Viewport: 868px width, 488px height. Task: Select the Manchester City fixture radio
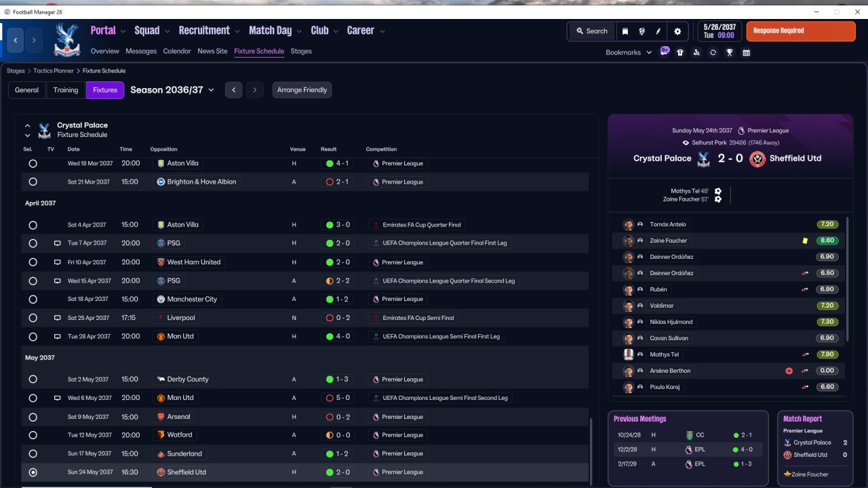click(33, 299)
